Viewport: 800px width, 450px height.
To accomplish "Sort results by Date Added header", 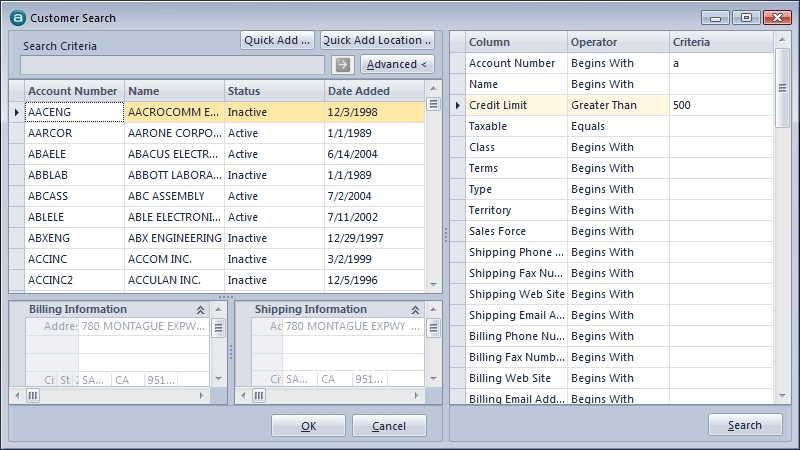I will 374,91.
